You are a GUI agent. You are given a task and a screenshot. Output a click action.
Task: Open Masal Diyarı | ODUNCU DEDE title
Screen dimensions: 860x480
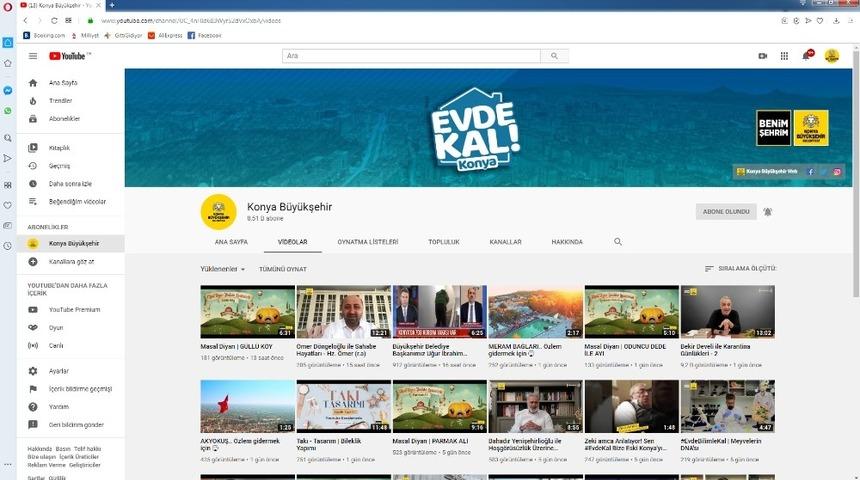(x=625, y=350)
